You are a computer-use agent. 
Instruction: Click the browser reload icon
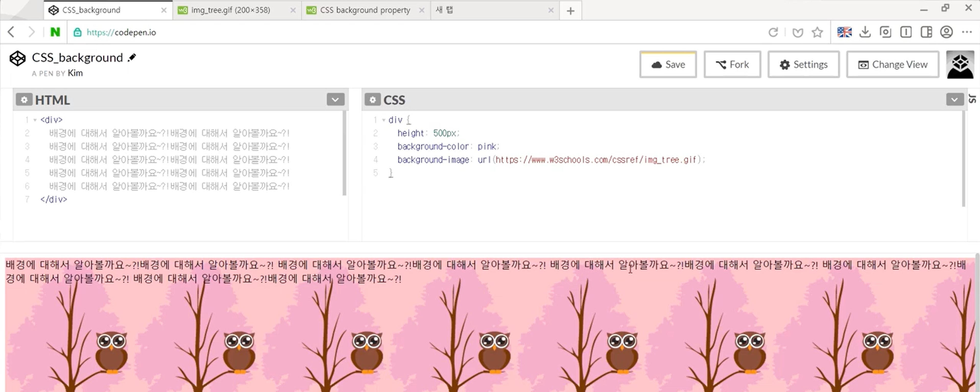(x=773, y=32)
